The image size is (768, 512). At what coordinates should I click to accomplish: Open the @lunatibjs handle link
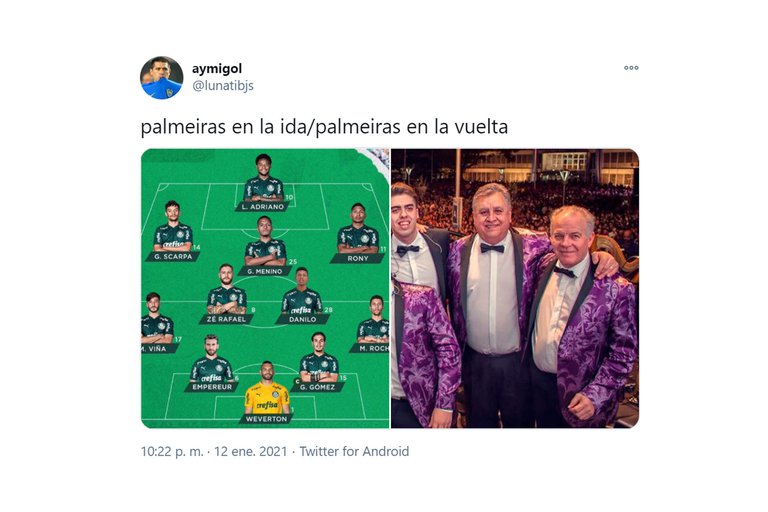(223, 86)
